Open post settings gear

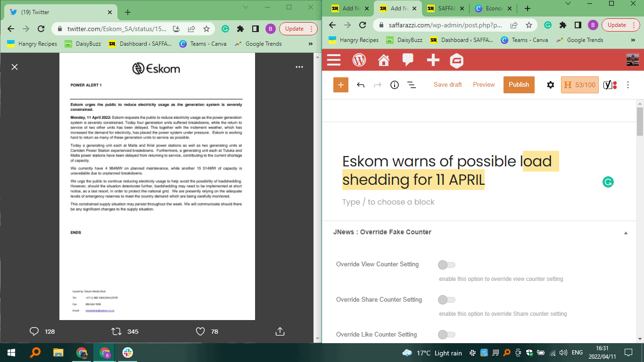551,85
